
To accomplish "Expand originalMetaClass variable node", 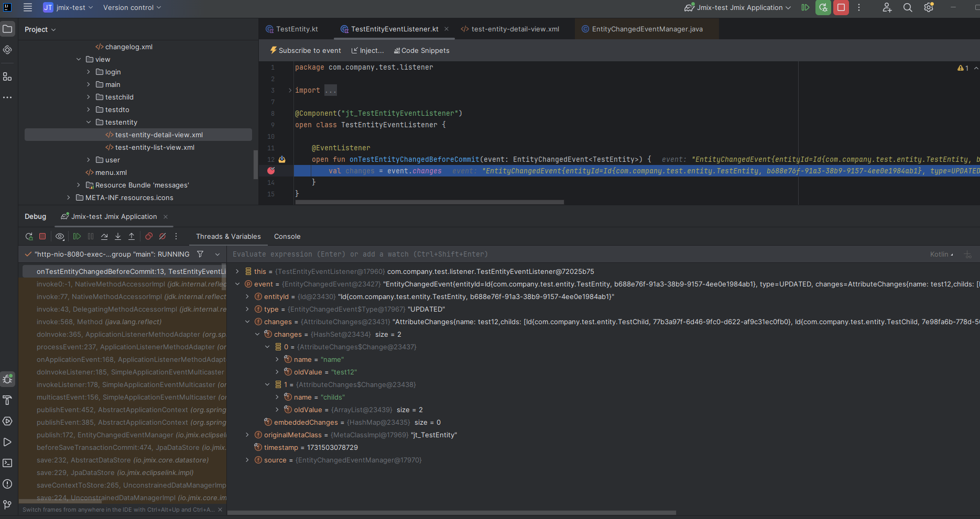I will click(x=247, y=435).
